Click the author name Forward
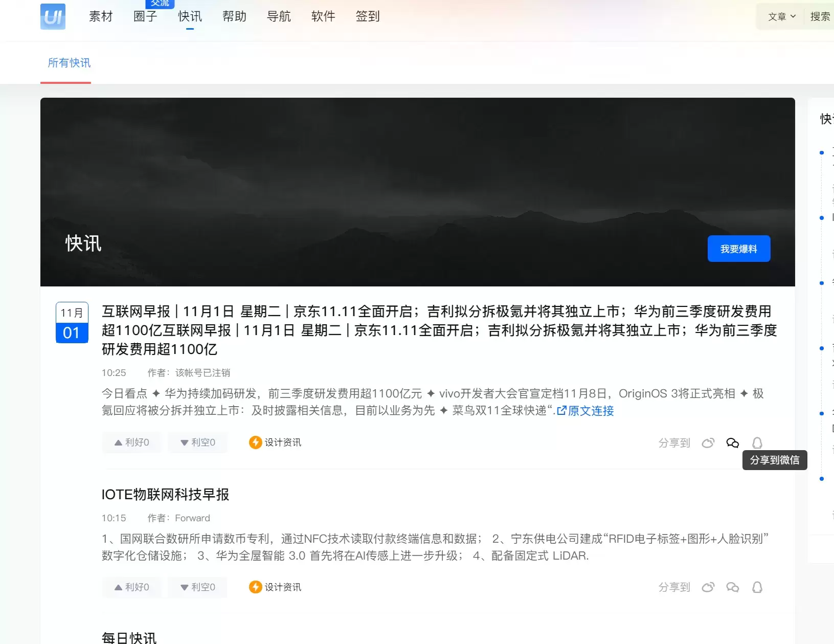The height and width of the screenshot is (644, 834). 192,518
